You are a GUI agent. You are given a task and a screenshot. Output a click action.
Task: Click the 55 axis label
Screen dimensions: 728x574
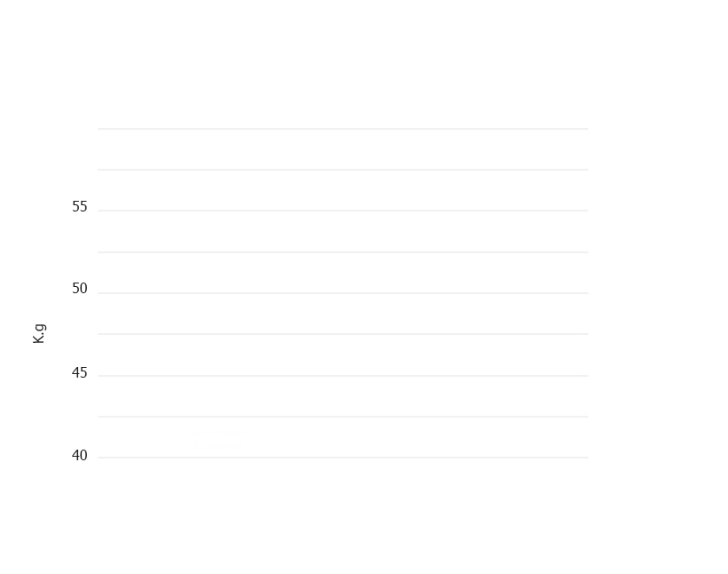(x=79, y=206)
